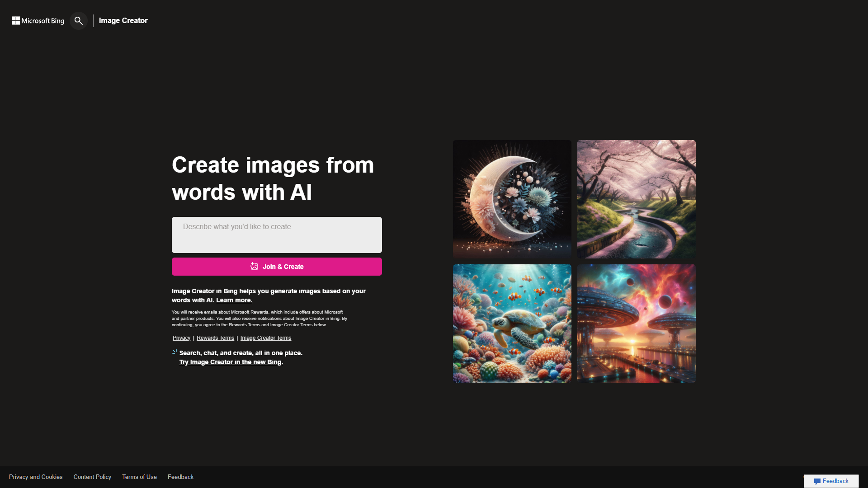Open Bing search via the magnifier icon
The height and width of the screenshot is (488, 868).
coord(78,20)
